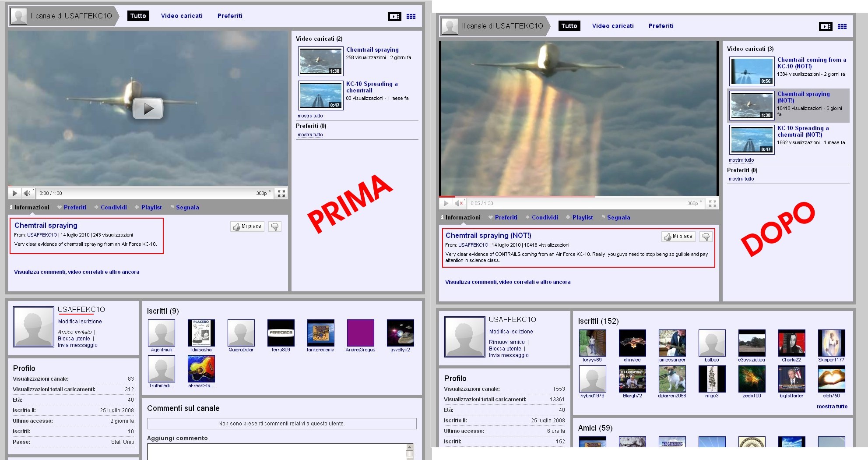868x460 pixels.
Task: Like the video with the 243 visualizzazioni description
Action: 247,226
